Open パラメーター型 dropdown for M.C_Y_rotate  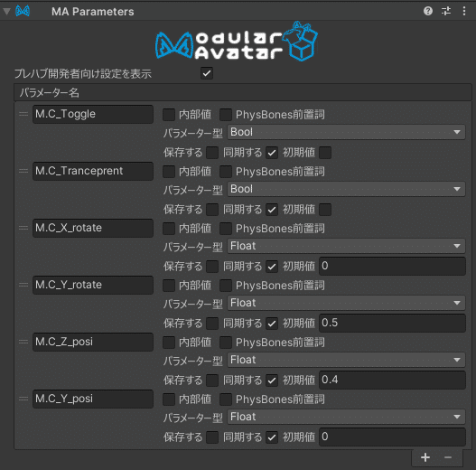[x=346, y=303]
